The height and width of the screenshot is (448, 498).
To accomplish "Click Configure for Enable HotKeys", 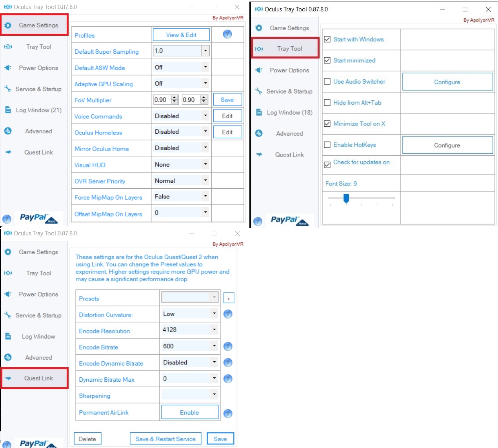I will coord(447,145).
